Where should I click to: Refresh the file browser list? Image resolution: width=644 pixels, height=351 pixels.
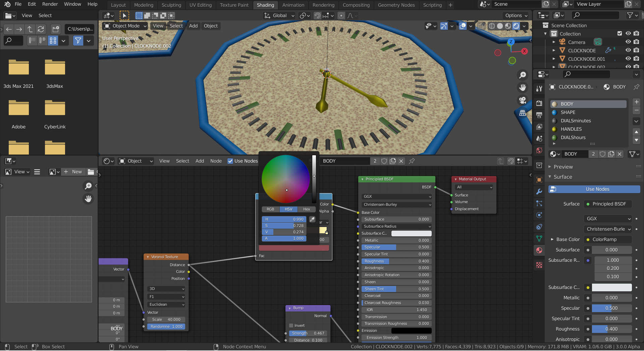tap(41, 29)
